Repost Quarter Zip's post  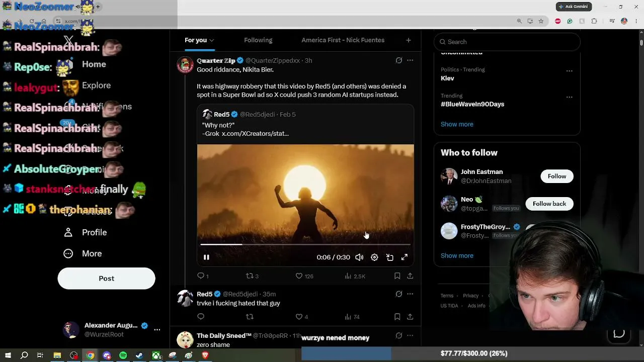click(x=252, y=276)
